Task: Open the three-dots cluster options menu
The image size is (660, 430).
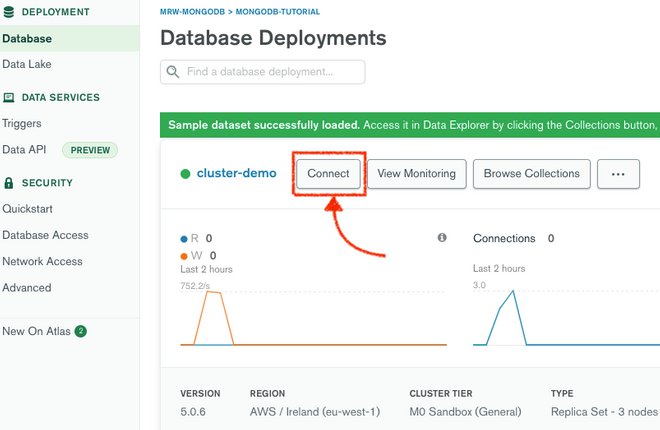Action: [618, 174]
